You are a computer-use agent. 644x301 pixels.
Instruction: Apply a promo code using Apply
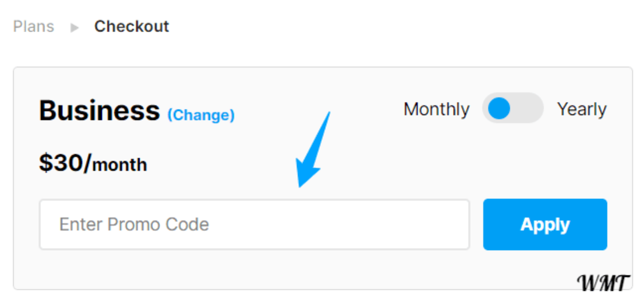click(545, 224)
